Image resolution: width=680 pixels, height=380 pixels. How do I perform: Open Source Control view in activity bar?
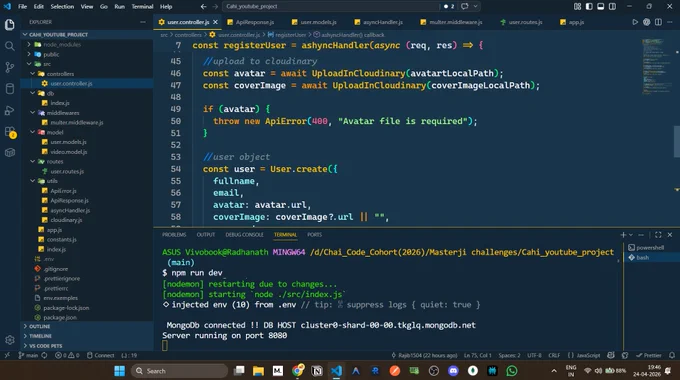(x=10, y=67)
